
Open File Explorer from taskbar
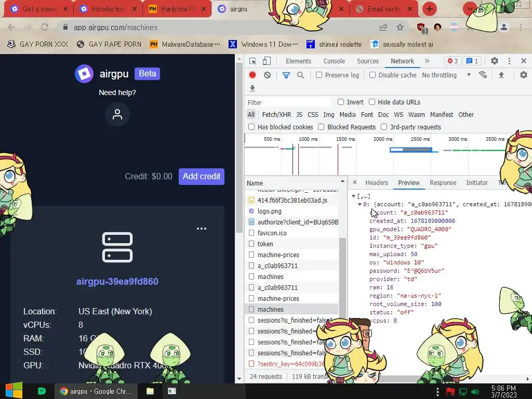tap(150, 391)
